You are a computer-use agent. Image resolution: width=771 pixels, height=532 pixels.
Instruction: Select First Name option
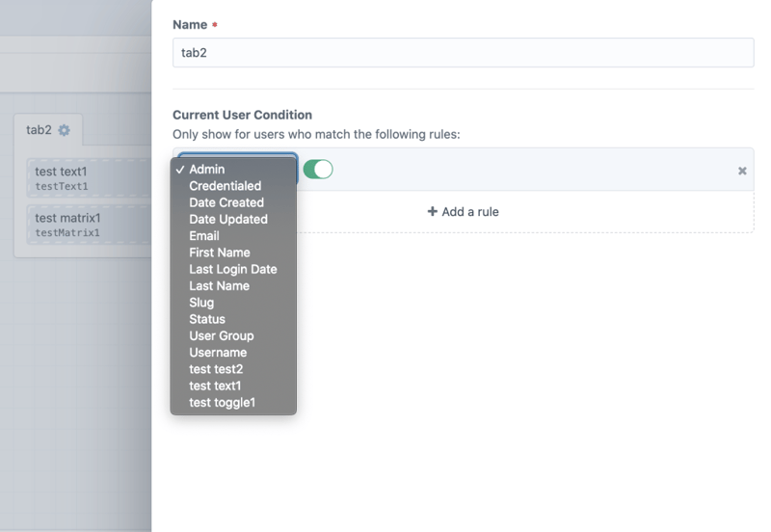219,253
